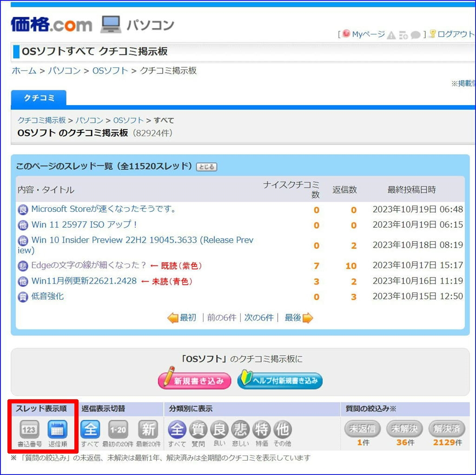Filter questions by 解決済 button
This screenshot has height=475, width=476.
point(447,429)
